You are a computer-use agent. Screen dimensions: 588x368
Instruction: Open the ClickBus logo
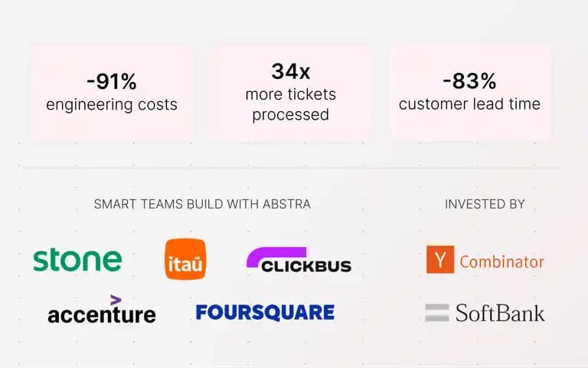click(x=299, y=260)
